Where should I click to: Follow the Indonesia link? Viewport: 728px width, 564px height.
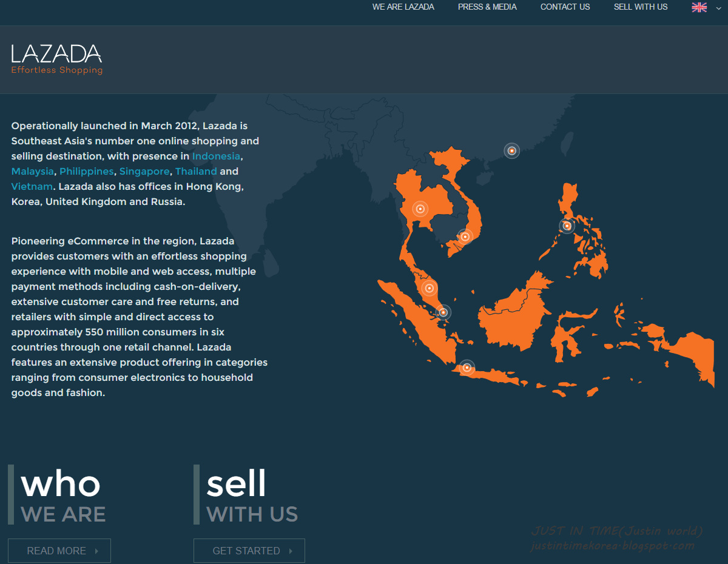click(216, 156)
